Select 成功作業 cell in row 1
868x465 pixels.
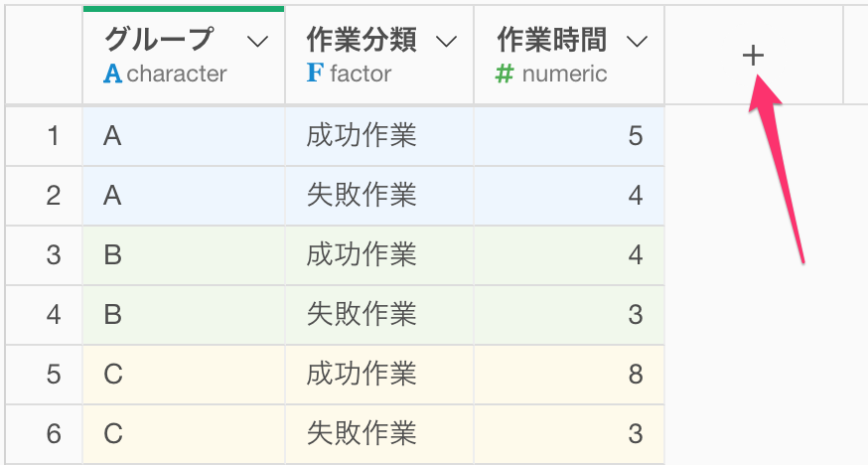tap(379, 135)
